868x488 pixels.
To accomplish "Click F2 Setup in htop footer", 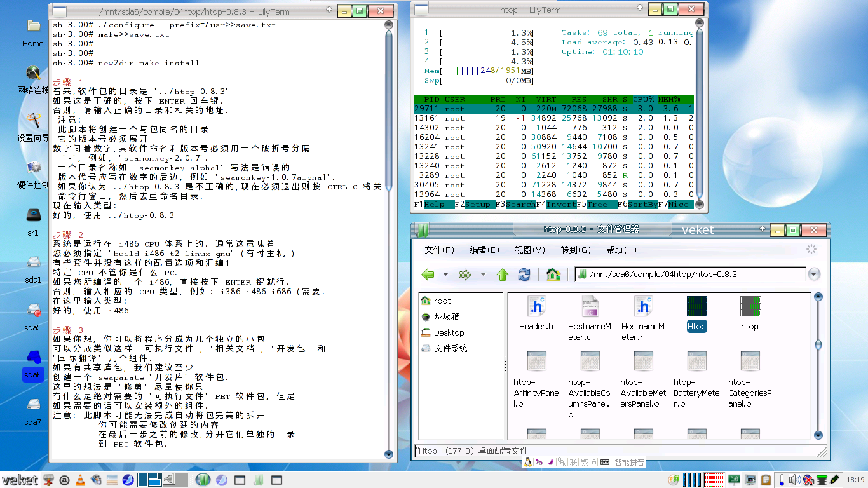I will pyautogui.click(x=475, y=204).
